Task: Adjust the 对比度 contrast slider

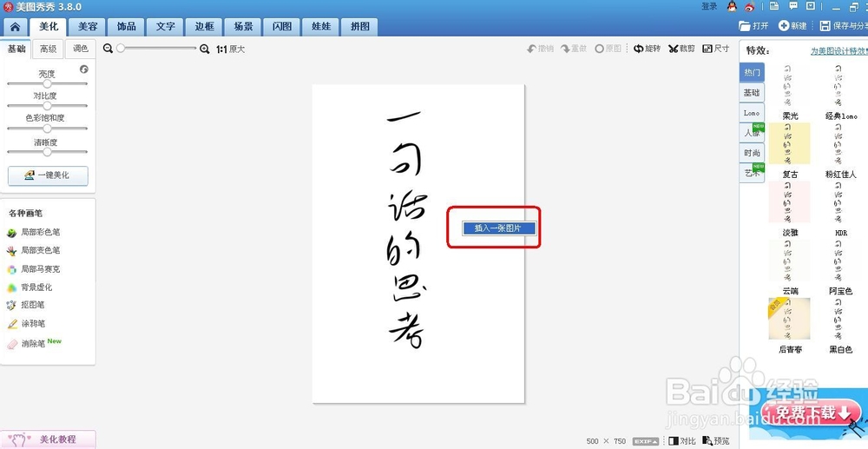Action: (47, 105)
